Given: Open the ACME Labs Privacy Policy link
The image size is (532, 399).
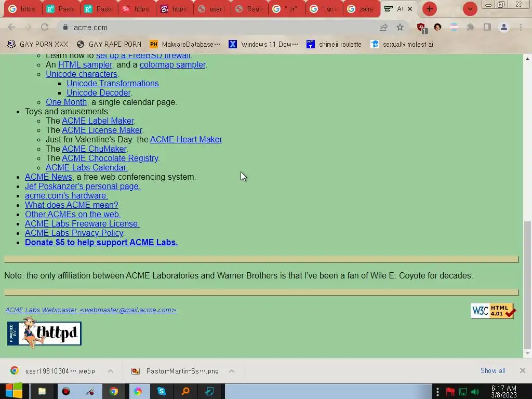Looking at the screenshot, I should coord(74,233).
